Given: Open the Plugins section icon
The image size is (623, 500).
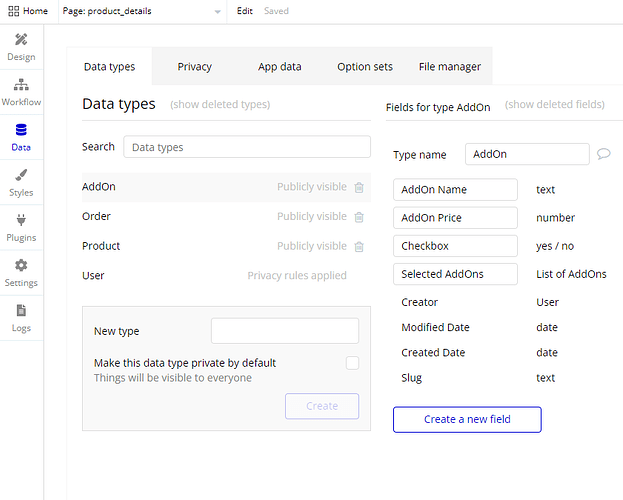Looking at the screenshot, I should (x=21, y=220).
